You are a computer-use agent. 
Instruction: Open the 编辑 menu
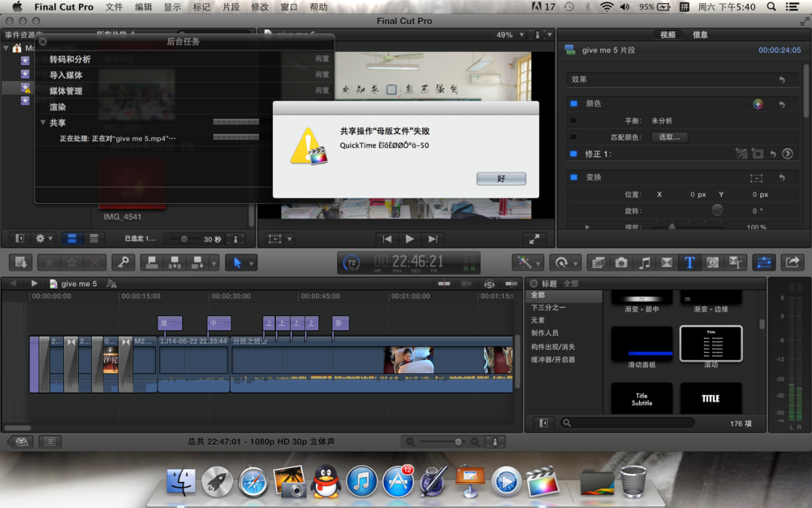tap(143, 7)
